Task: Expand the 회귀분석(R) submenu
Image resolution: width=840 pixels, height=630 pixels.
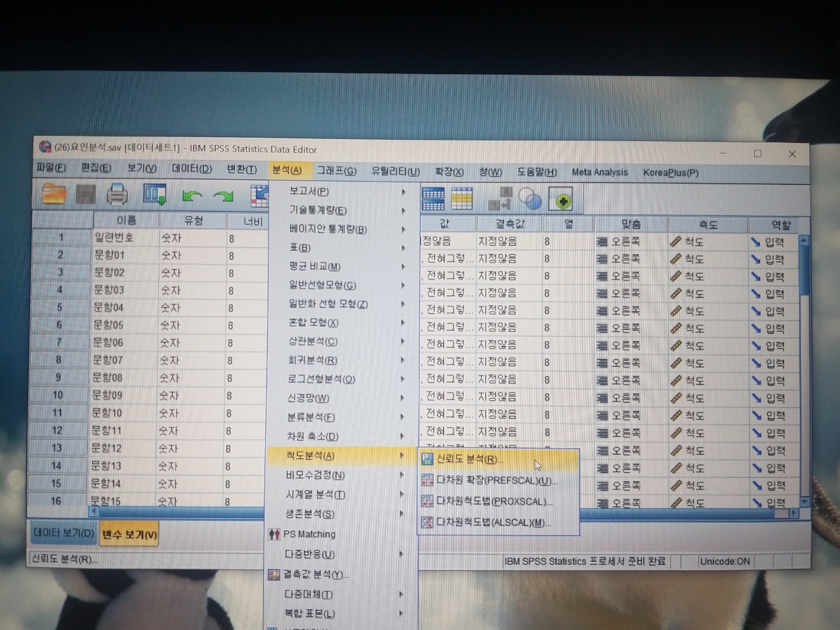Action: [x=343, y=360]
